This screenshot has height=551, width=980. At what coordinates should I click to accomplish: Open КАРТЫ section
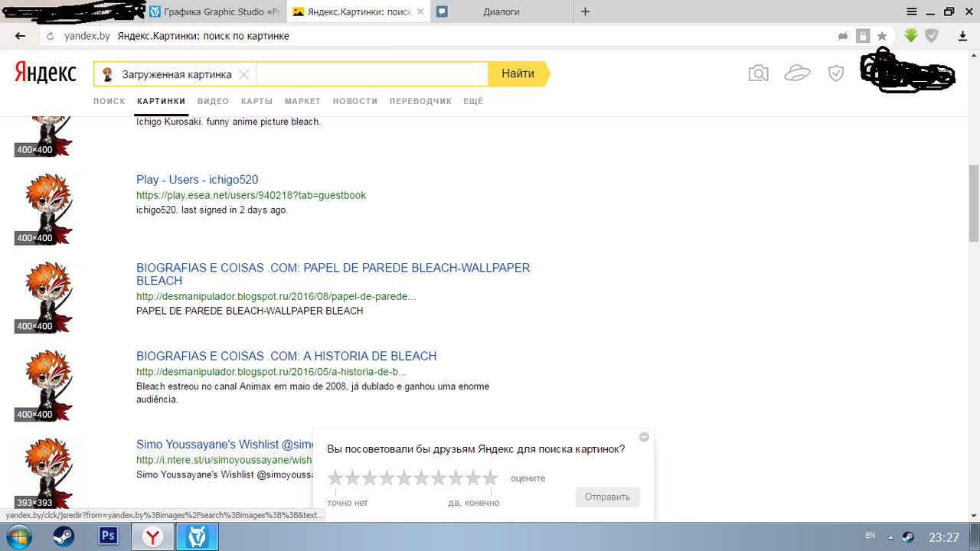click(256, 101)
